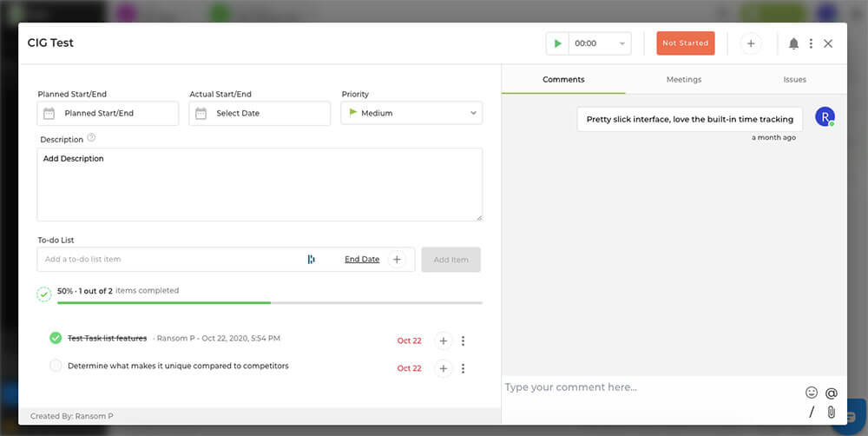This screenshot has width=868, height=436.
Task: Open the Priority dropdown showing Medium
Action: click(411, 113)
